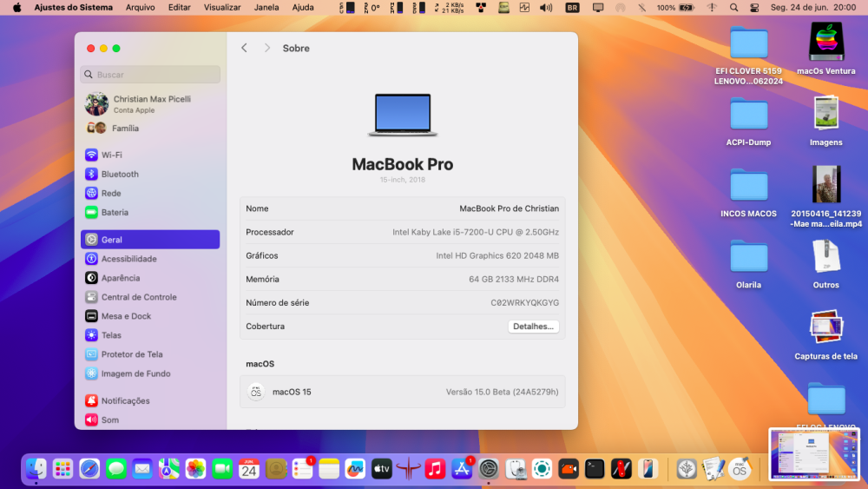
Task: Open Reminders from the Dock
Action: [x=302, y=469]
